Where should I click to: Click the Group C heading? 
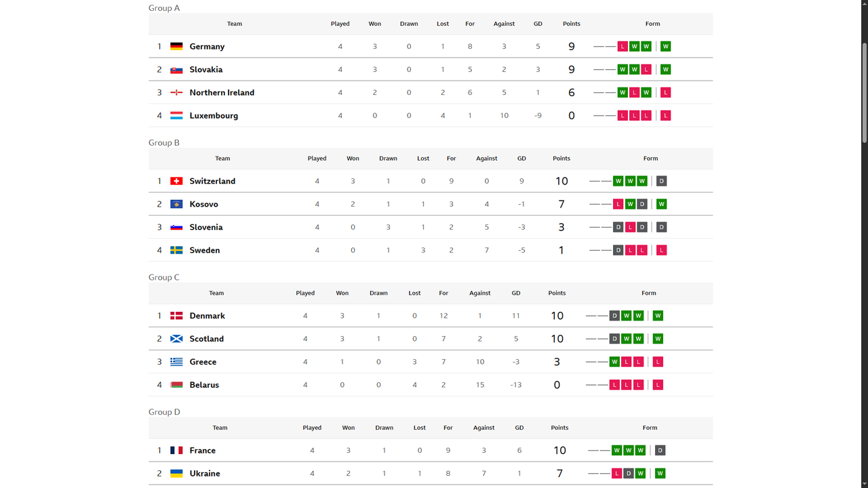pyautogui.click(x=164, y=277)
